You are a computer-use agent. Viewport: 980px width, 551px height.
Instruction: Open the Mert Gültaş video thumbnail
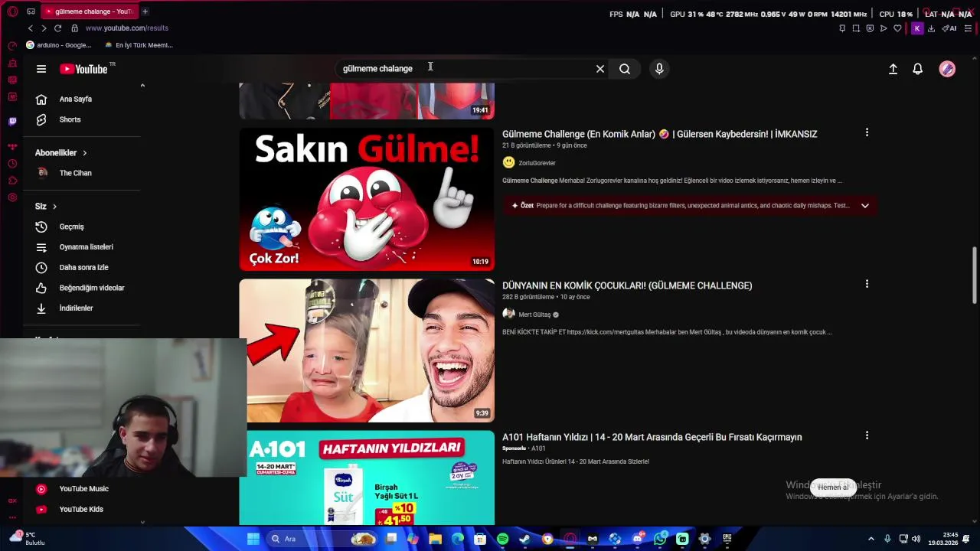pos(367,350)
